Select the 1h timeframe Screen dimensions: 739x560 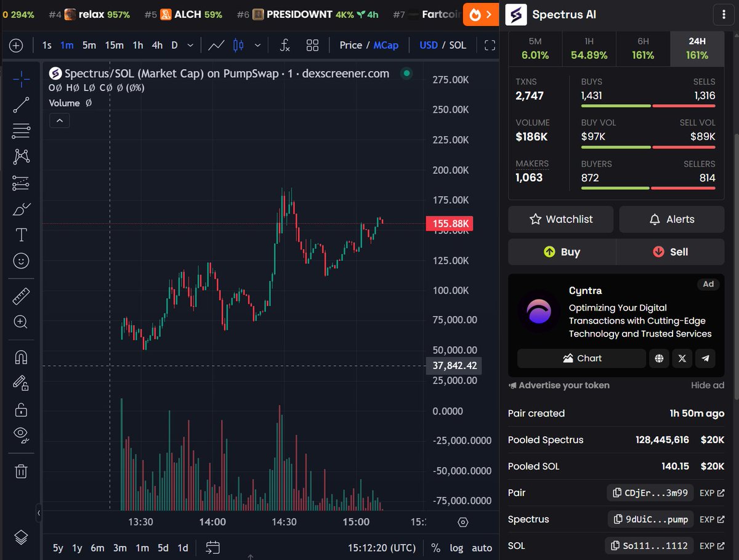(x=138, y=45)
